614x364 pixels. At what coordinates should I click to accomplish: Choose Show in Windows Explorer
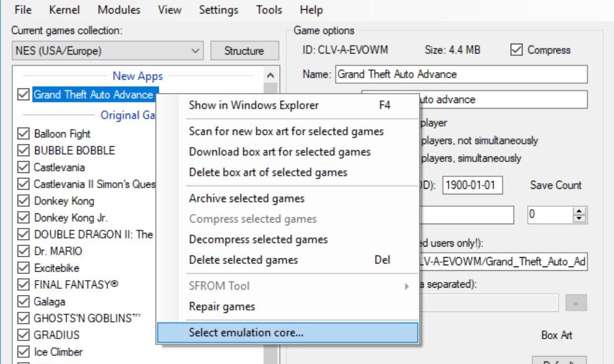click(288, 105)
